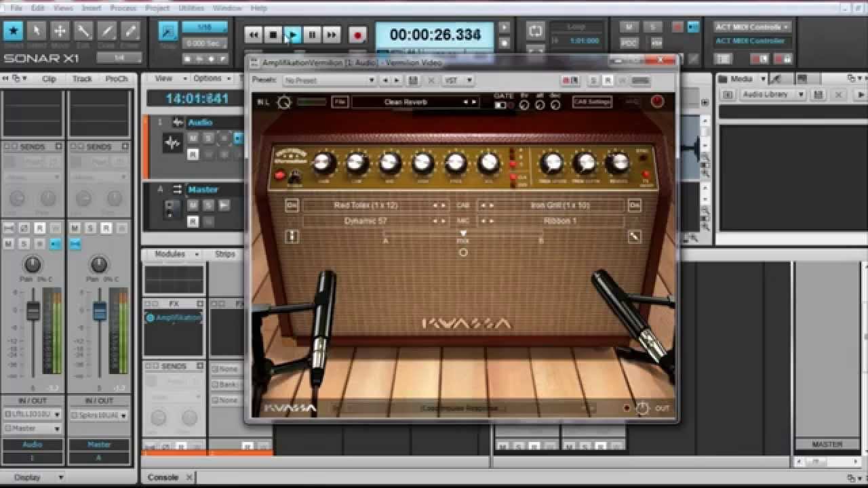
Task: Pick the Move tool in SONAR toolbar
Action: tap(60, 31)
